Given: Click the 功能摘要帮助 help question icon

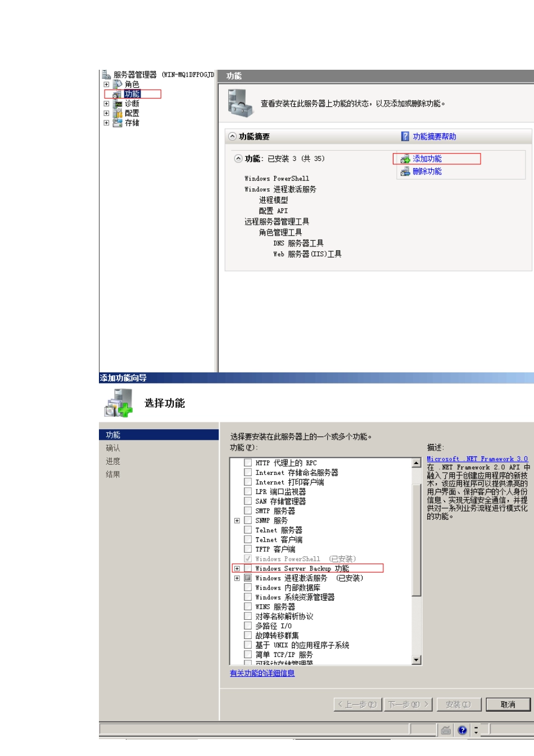Looking at the screenshot, I should [x=405, y=137].
